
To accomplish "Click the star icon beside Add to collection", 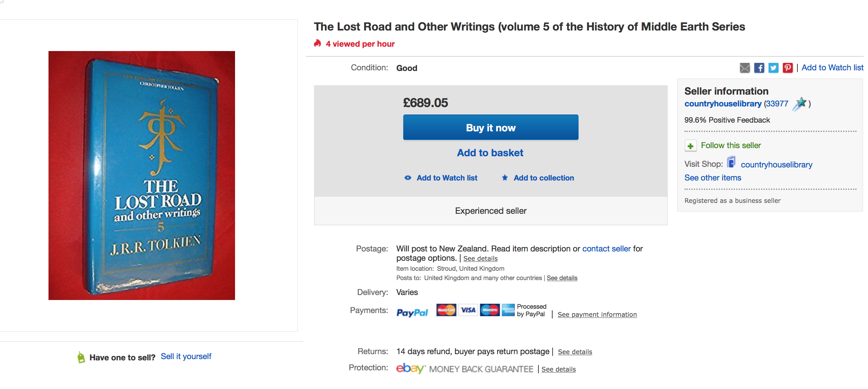I will 505,177.
